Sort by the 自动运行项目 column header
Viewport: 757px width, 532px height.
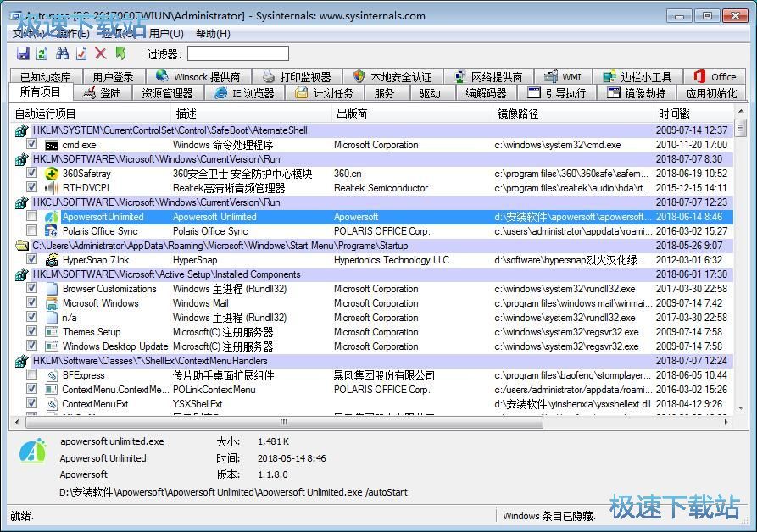point(90,114)
